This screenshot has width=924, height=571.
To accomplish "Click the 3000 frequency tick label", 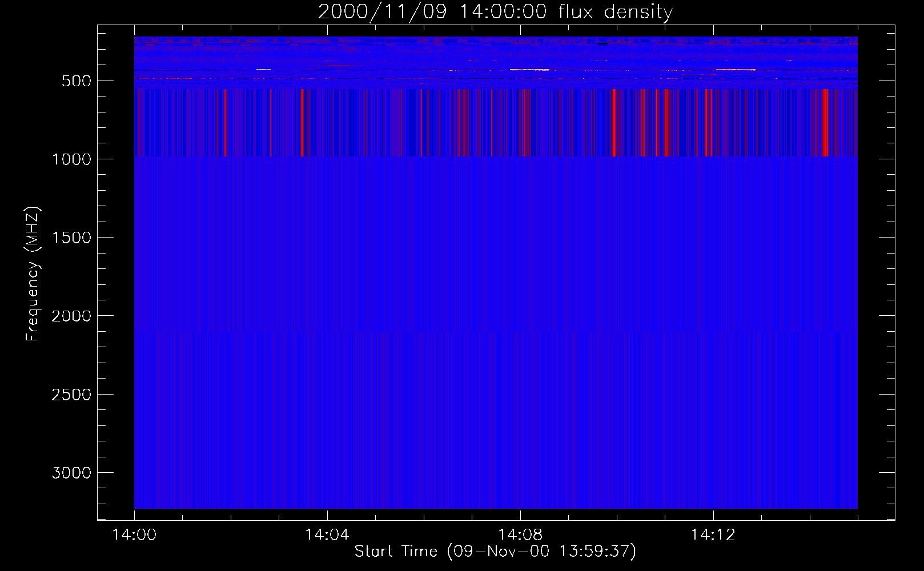I will 71,473.
